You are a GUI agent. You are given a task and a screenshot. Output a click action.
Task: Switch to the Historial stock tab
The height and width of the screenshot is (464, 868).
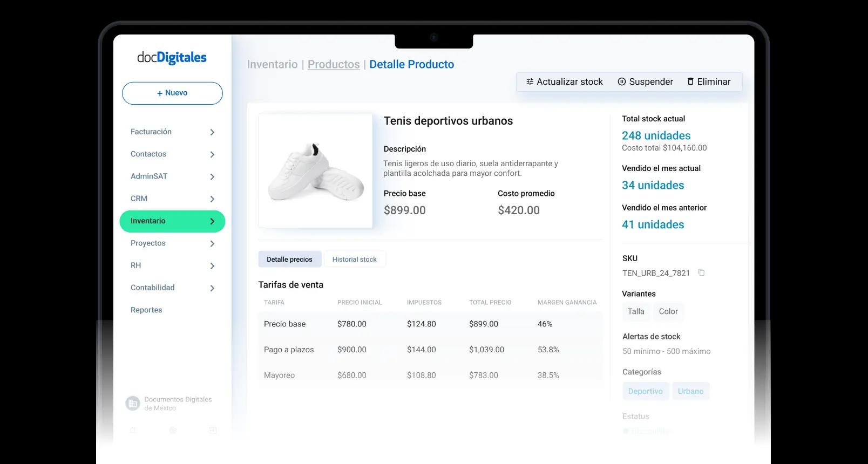(x=355, y=259)
